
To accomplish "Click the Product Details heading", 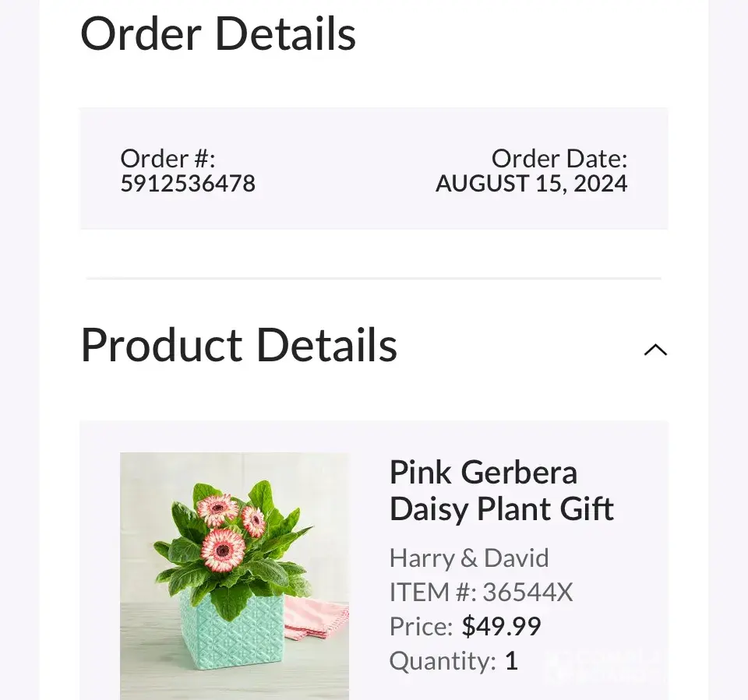I will [x=239, y=345].
